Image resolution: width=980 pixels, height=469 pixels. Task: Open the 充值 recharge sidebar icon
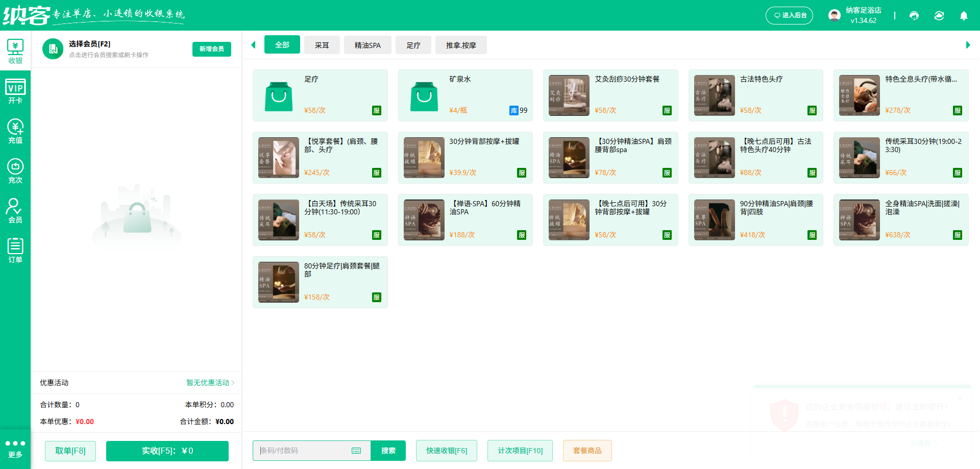tap(15, 131)
